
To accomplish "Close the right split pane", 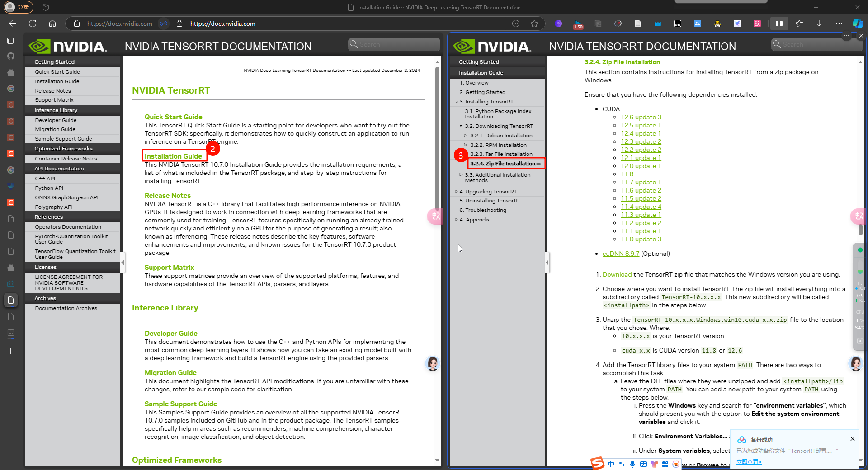I will pyautogui.click(x=861, y=36).
